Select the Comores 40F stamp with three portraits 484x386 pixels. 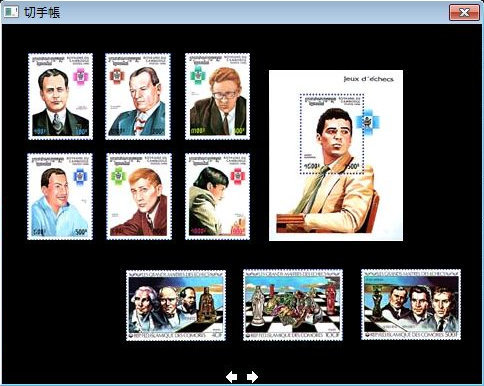(x=176, y=305)
